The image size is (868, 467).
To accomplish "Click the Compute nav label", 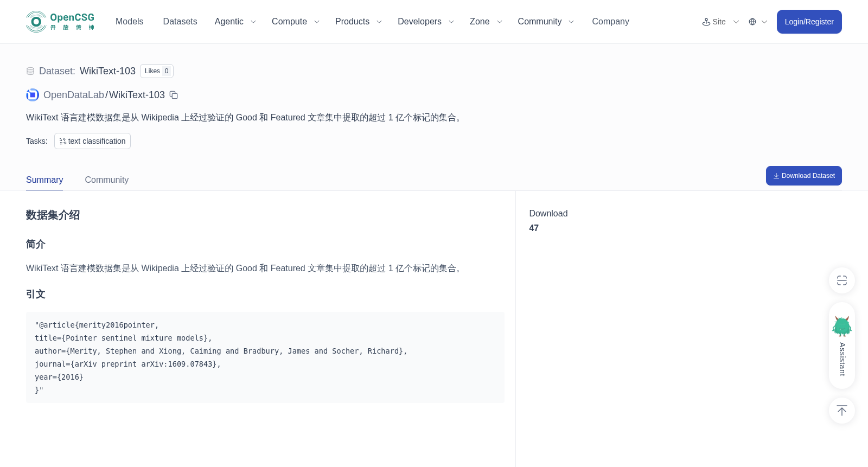I will click(x=289, y=22).
